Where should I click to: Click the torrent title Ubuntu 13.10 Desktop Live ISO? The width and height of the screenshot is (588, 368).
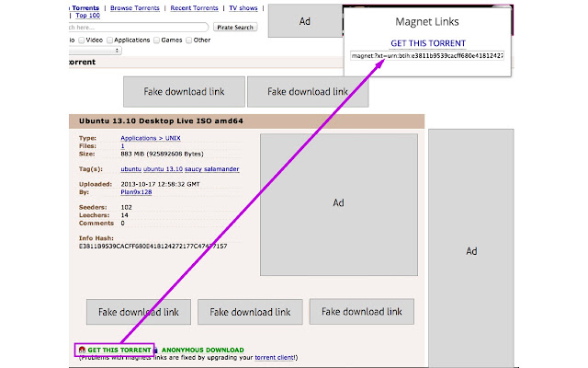point(161,121)
